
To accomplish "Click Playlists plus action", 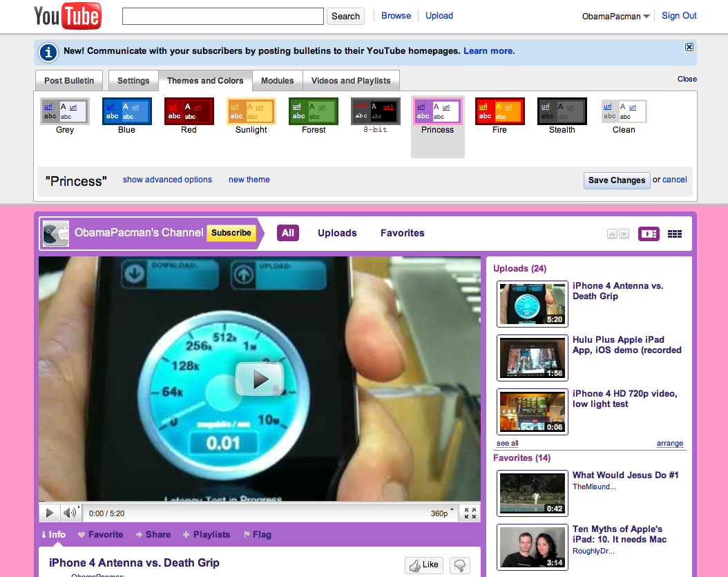I will tap(206, 534).
